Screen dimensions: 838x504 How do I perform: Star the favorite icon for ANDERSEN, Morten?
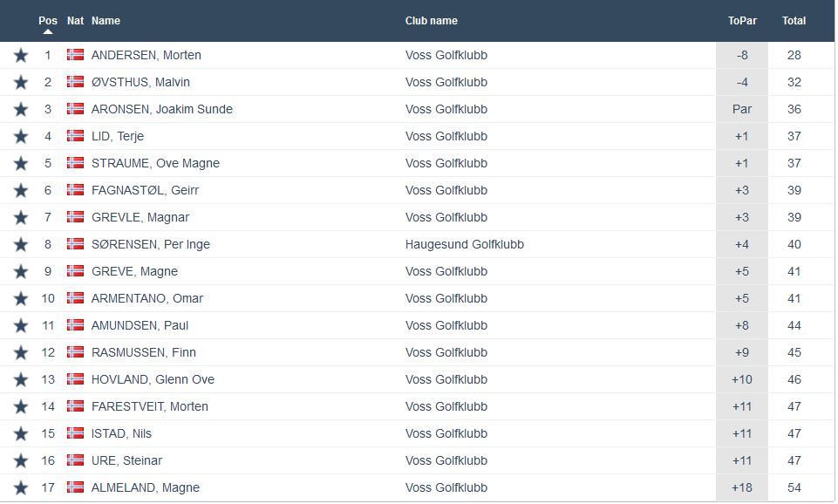pos(21,55)
